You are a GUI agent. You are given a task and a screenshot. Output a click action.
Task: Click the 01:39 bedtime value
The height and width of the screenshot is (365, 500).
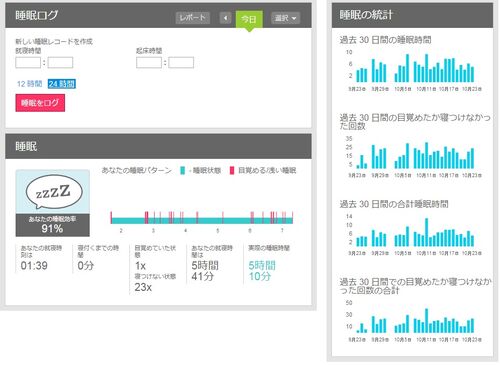click(34, 266)
